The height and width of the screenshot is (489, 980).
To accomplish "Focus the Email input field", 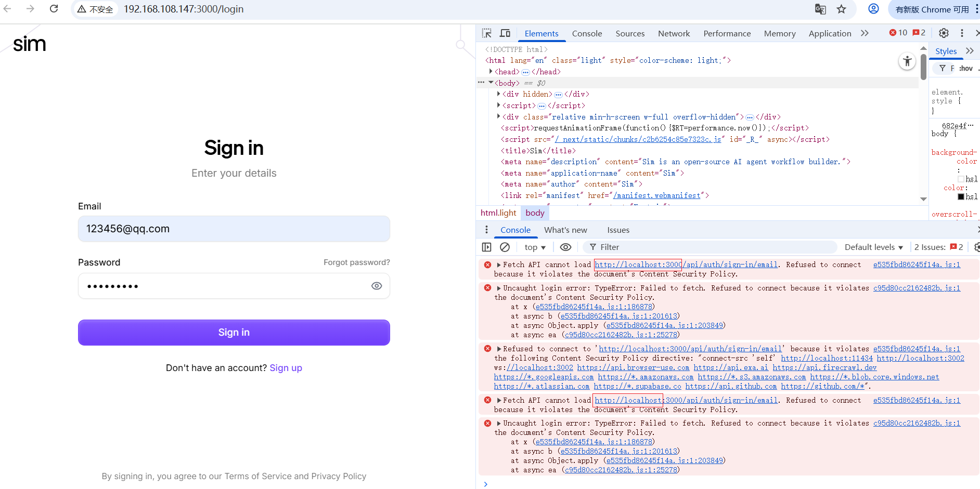I will (x=234, y=229).
